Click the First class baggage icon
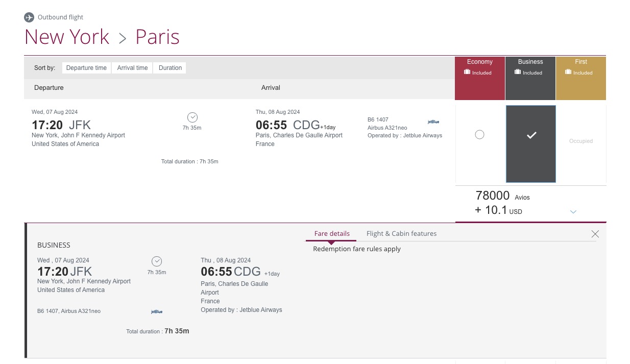This screenshot has height=364, width=630. coord(568,72)
